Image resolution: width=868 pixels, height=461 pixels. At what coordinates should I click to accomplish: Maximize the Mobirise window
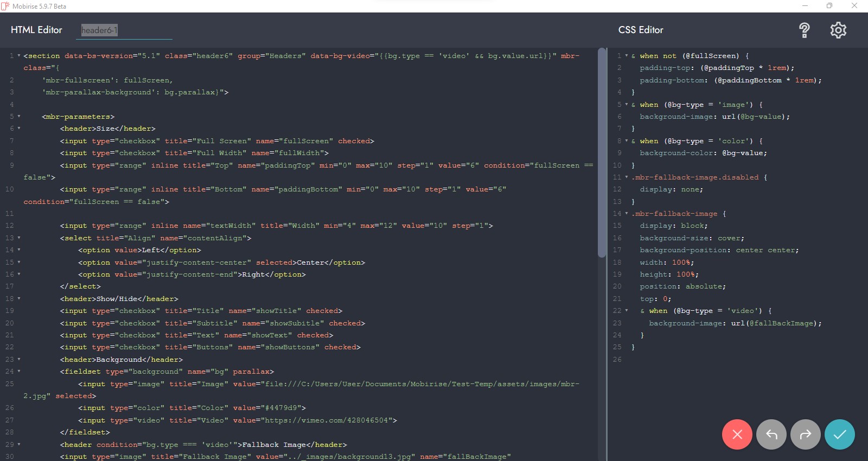(x=829, y=6)
